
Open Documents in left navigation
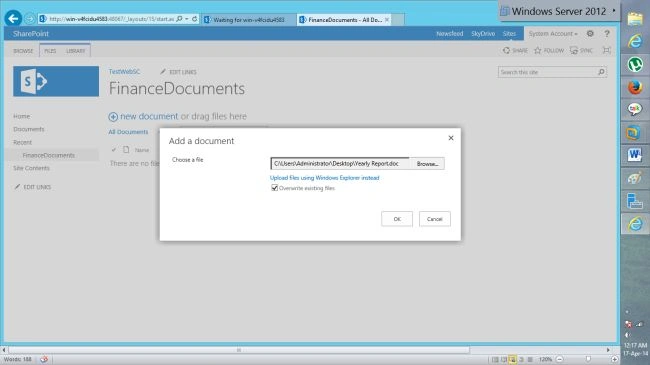29,129
